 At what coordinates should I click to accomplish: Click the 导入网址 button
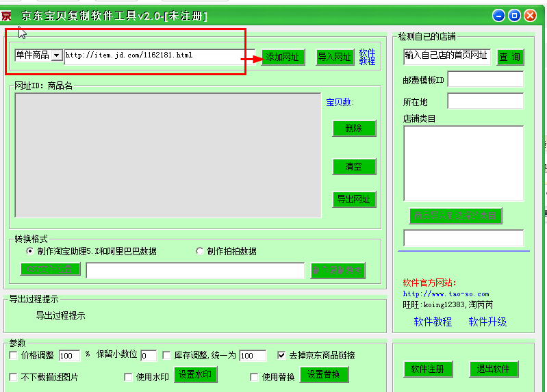(335, 57)
